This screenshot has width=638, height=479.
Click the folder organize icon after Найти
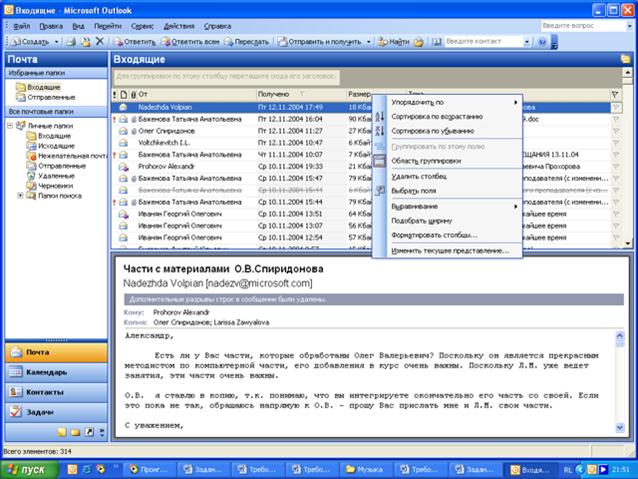coord(419,42)
